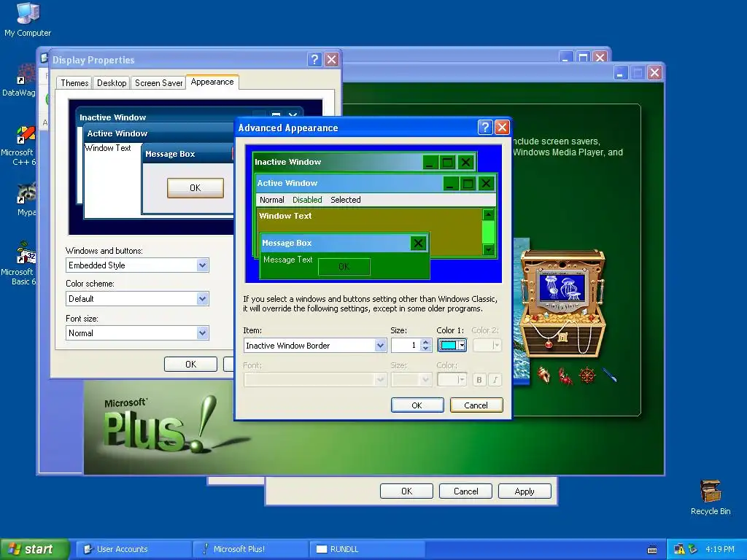Click the Display Properties help question mark

point(315,60)
